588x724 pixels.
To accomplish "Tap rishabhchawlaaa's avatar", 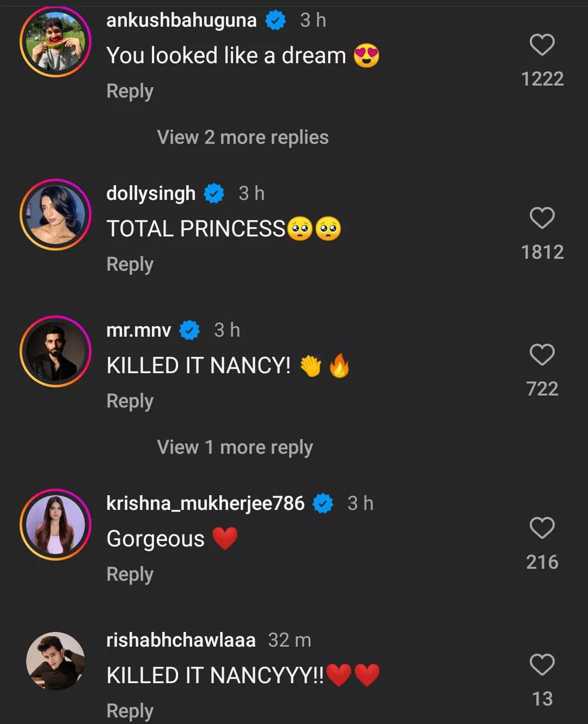I will 56,661.
